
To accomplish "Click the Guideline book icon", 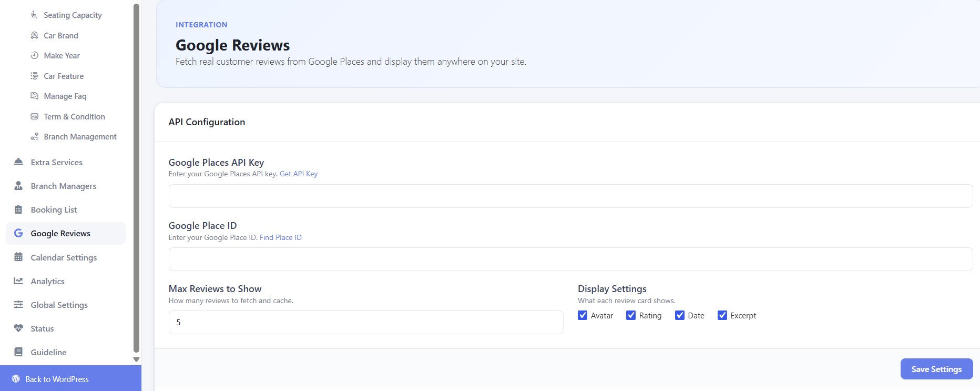I will (x=18, y=352).
